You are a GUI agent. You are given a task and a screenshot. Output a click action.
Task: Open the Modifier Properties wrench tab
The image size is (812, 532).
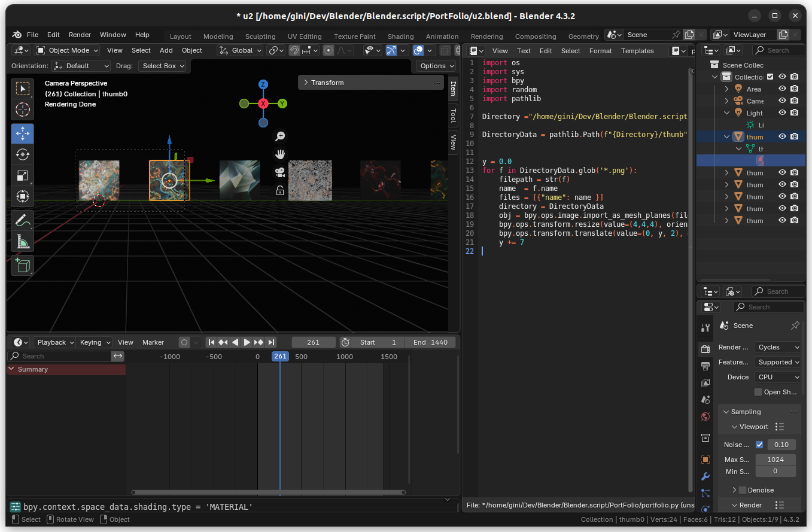click(705, 476)
